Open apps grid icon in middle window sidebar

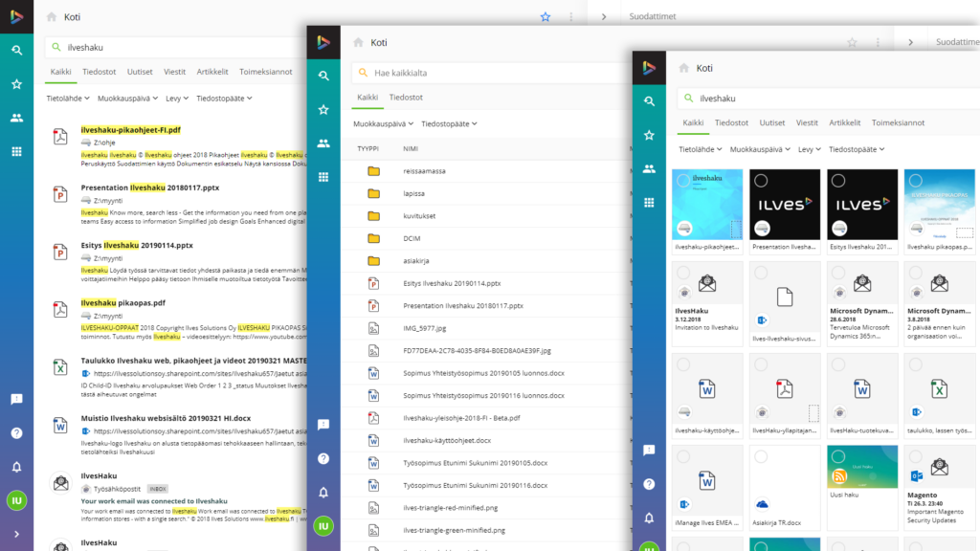point(323,177)
